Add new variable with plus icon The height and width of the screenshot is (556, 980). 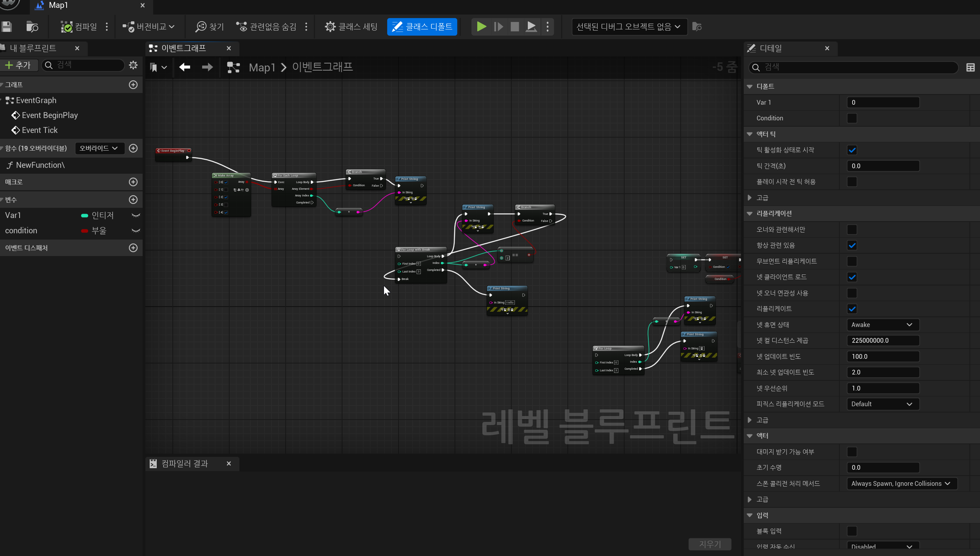(x=133, y=200)
